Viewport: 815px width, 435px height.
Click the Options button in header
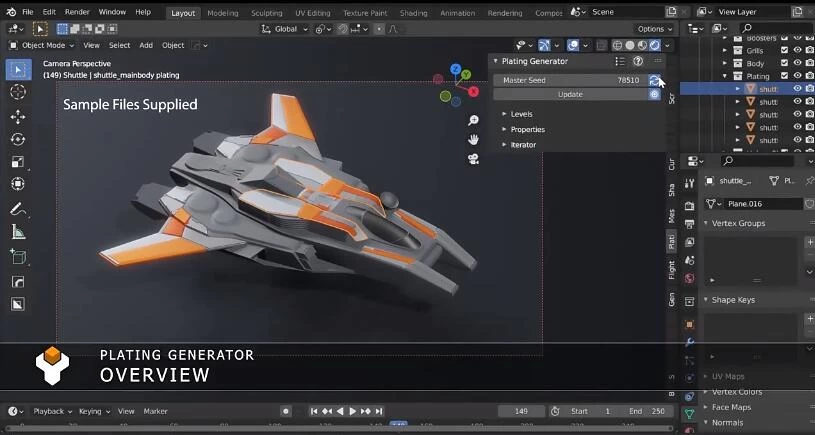653,29
